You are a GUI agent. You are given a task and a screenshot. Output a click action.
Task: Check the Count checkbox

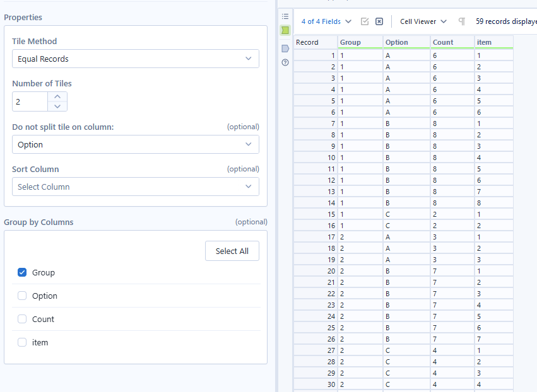click(x=22, y=319)
